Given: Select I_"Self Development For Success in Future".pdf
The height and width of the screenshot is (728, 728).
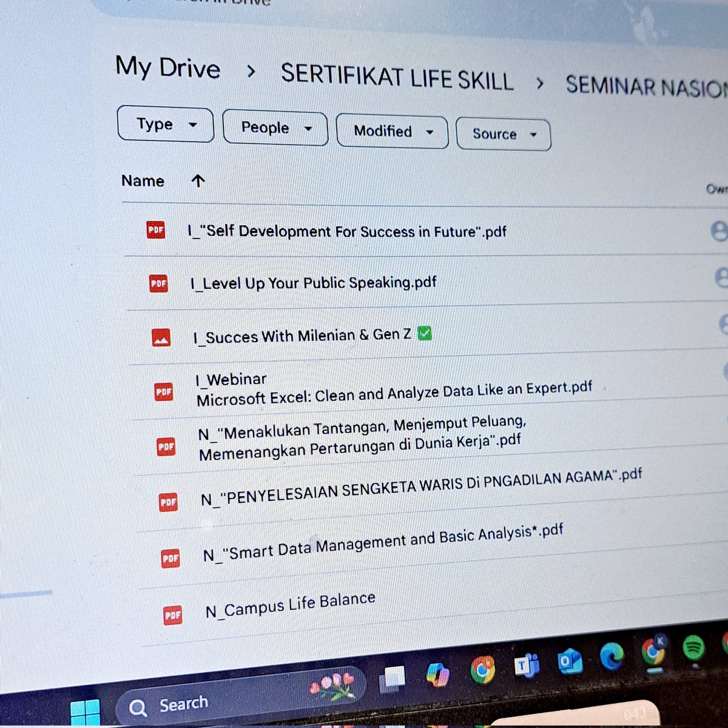Looking at the screenshot, I should click(346, 231).
